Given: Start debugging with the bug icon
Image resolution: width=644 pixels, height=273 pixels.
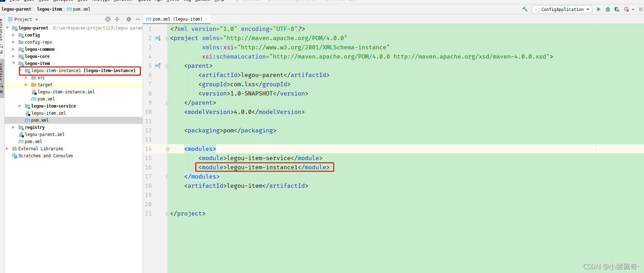Looking at the screenshot, I should tap(608, 9).
